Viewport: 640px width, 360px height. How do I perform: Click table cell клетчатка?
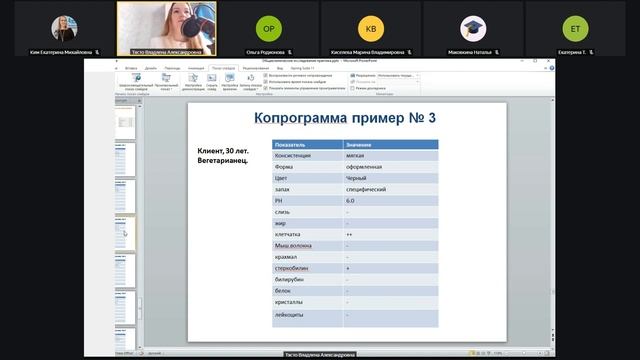click(x=307, y=234)
